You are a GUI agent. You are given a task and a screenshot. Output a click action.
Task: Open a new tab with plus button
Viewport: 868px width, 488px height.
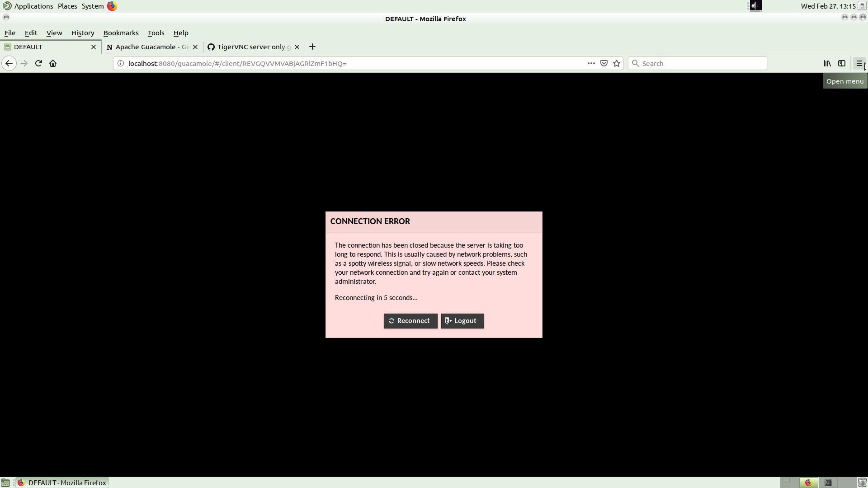pos(312,47)
